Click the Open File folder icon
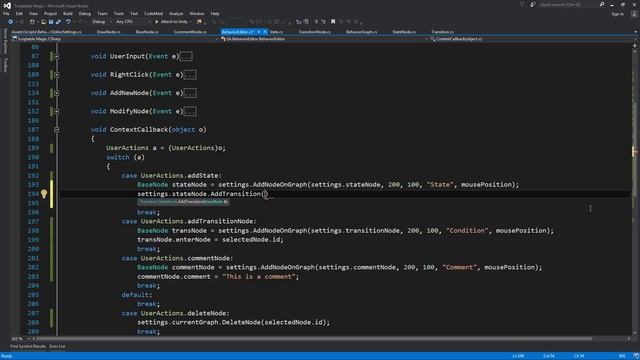The height and width of the screenshot is (360, 640). click(x=43, y=22)
